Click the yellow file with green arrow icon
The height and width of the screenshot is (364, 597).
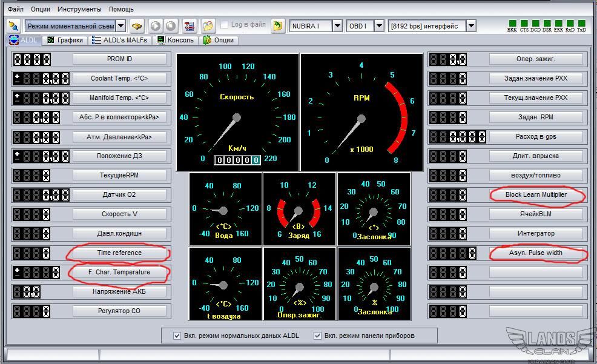tap(278, 26)
